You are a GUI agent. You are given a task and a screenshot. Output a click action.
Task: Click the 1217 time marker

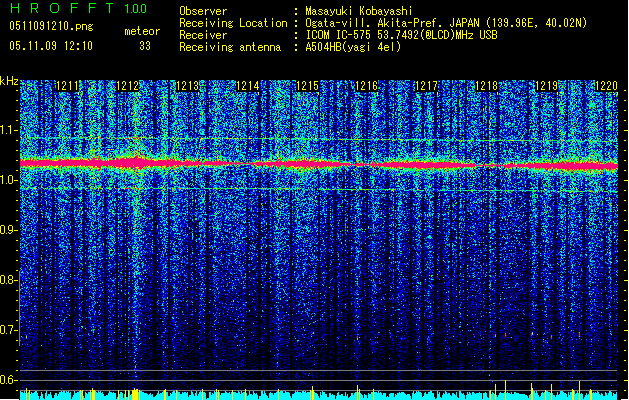click(426, 86)
